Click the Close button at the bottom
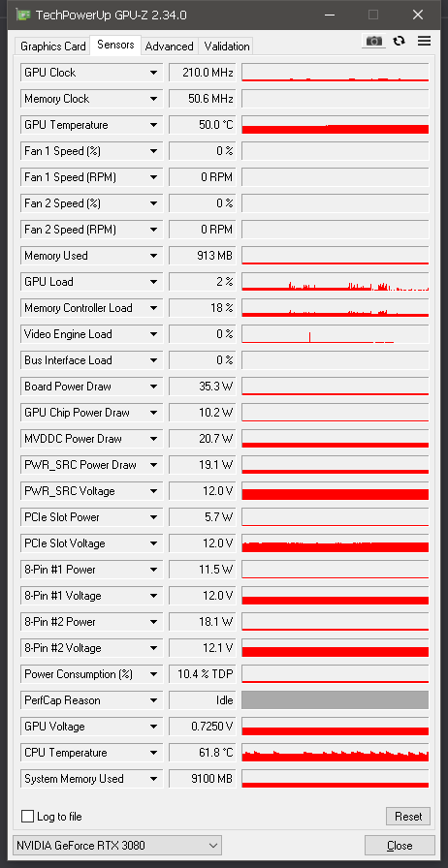Image resolution: width=448 pixels, height=868 pixels. click(x=400, y=846)
